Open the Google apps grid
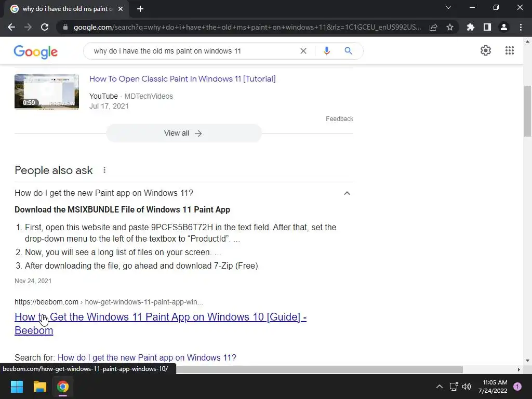The width and height of the screenshot is (532, 399). tap(509, 50)
